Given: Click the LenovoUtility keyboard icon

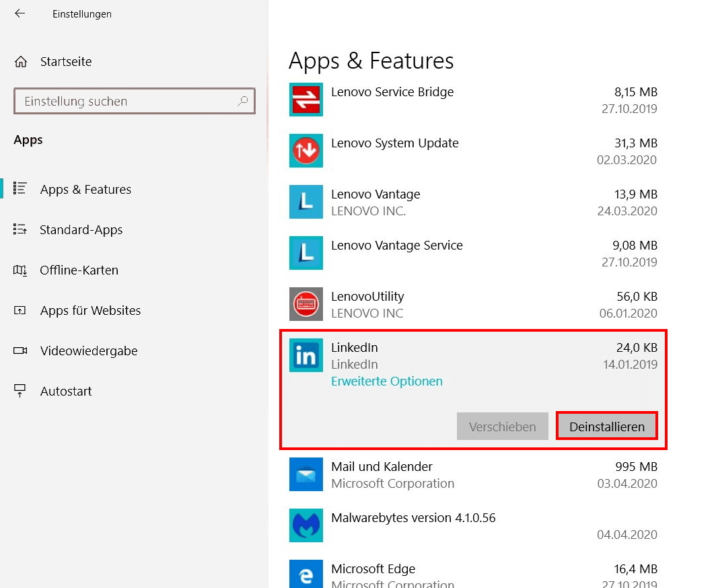Looking at the screenshot, I should pos(306,304).
